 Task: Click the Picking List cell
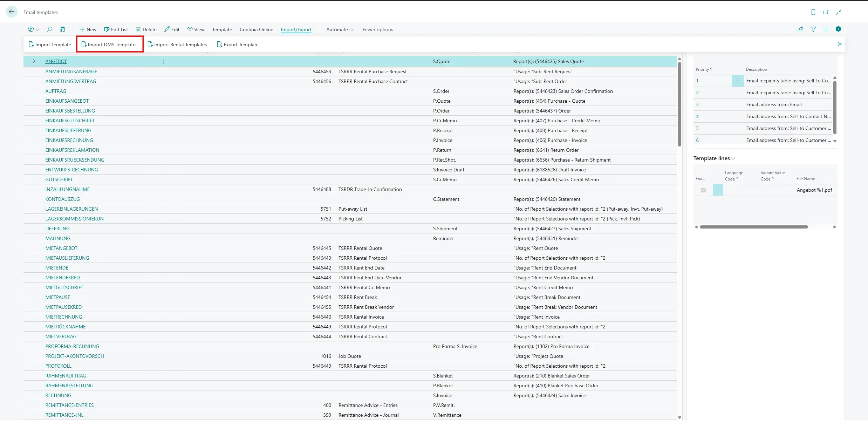click(350, 219)
